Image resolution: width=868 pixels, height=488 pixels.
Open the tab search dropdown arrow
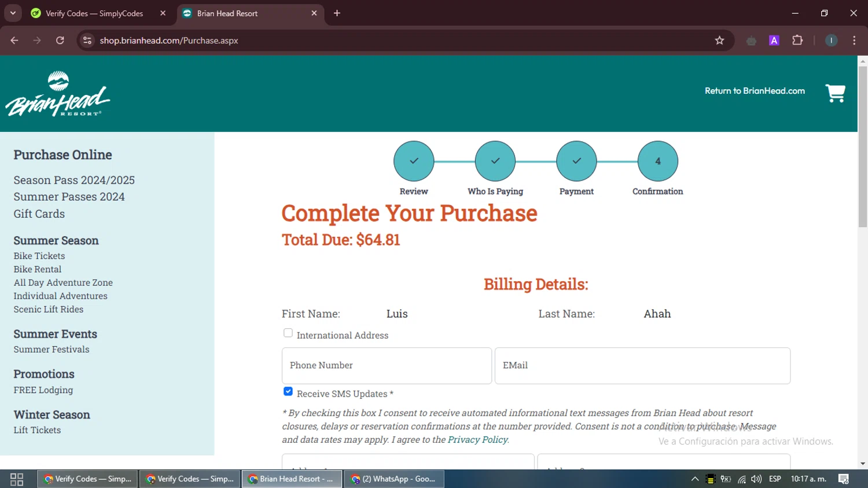click(13, 13)
